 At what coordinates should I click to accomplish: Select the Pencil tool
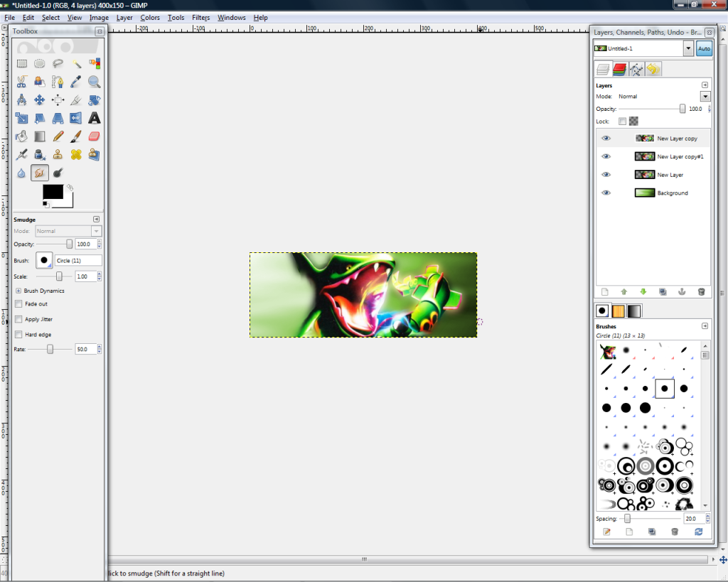(x=58, y=136)
